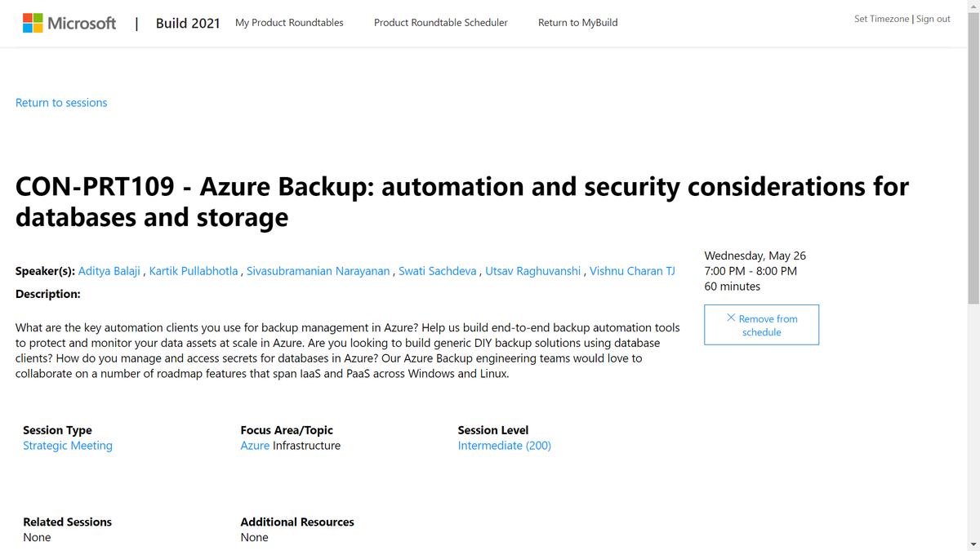The image size is (980, 551).
Task: Click the Focus Area/Topic label
Action: point(287,430)
